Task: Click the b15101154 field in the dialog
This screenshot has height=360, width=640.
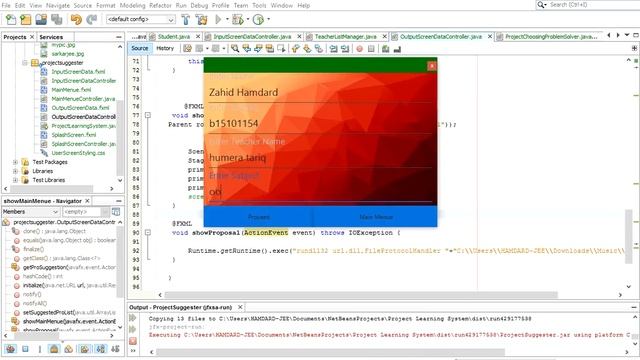Action: [x=320, y=124]
